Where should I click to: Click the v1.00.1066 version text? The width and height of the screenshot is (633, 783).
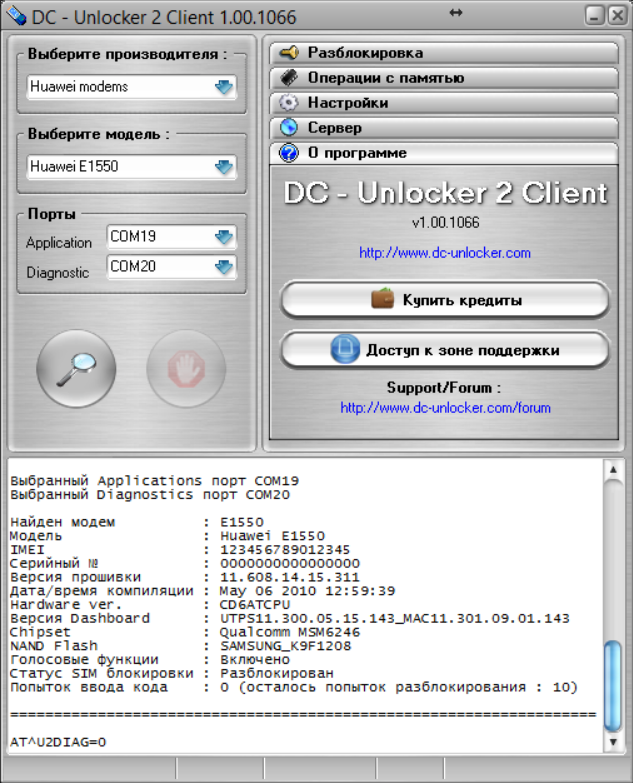point(445,222)
